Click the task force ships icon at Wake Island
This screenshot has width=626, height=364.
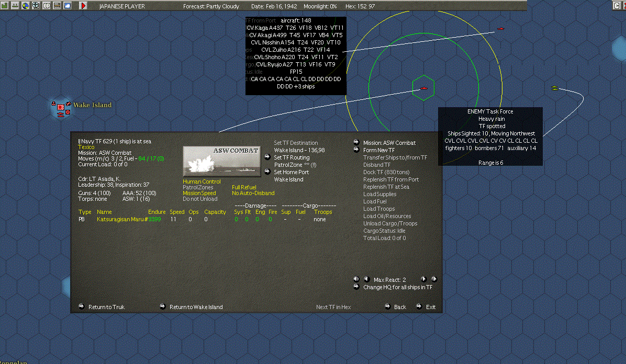(60, 115)
